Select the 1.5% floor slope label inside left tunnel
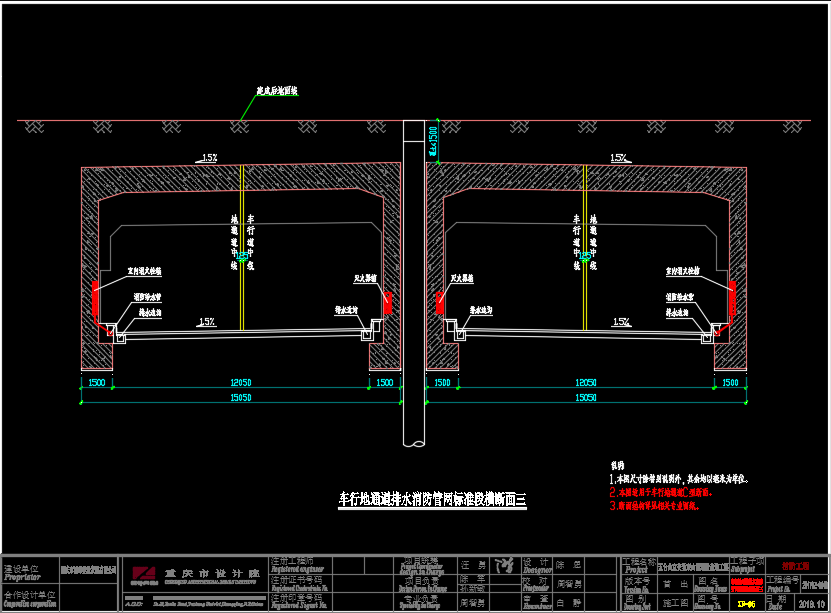Screen dimensions: 831x613 tap(207, 322)
